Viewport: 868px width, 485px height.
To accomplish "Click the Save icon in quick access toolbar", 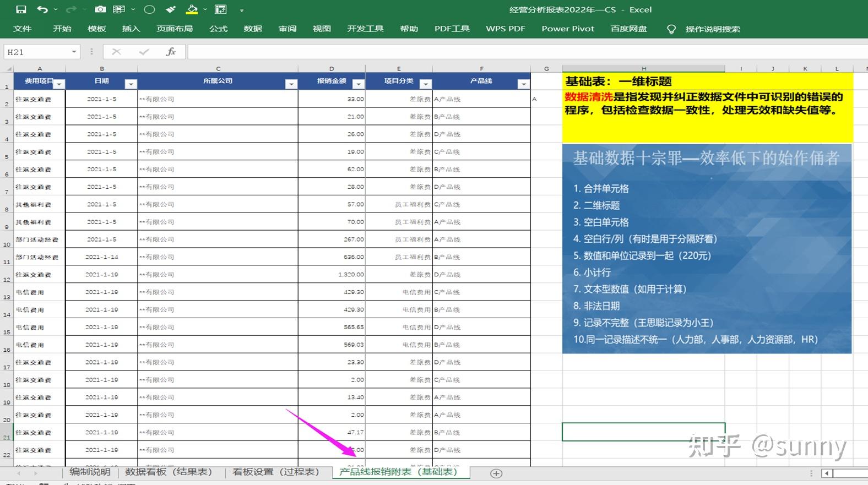I will [21, 9].
